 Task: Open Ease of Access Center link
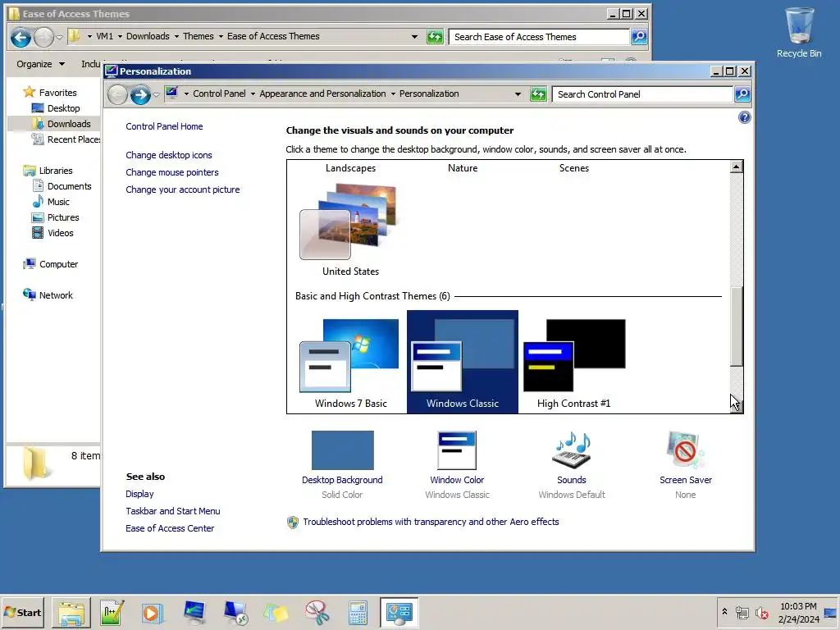pyautogui.click(x=170, y=528)
